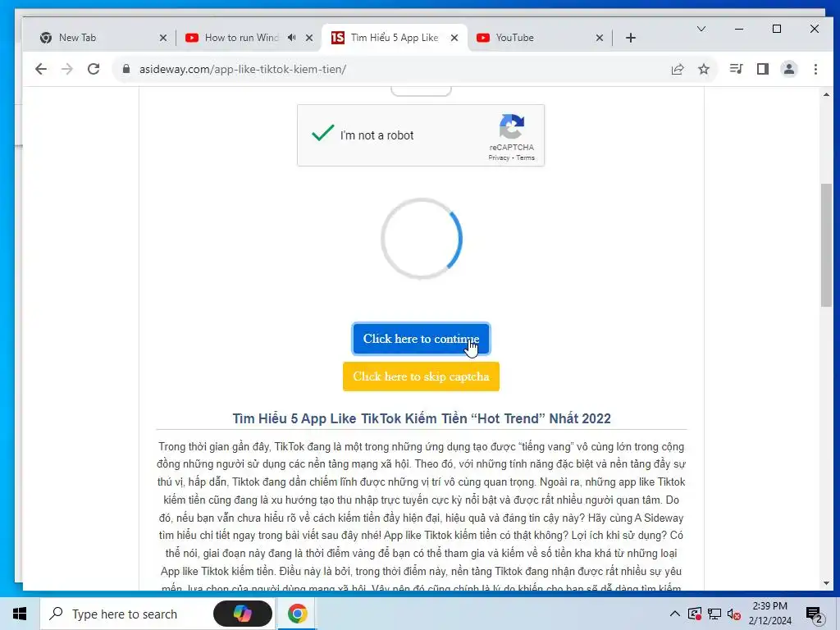The image size is (840, 630).
Task: Open the clock showing 2:39 PM
Action: click(x=769, y=614)
